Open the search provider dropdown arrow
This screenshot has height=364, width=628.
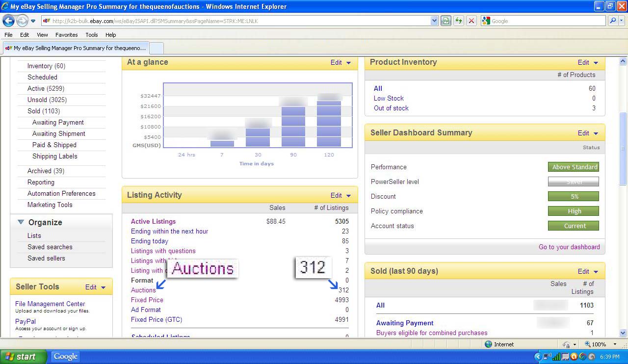(622, 21)
